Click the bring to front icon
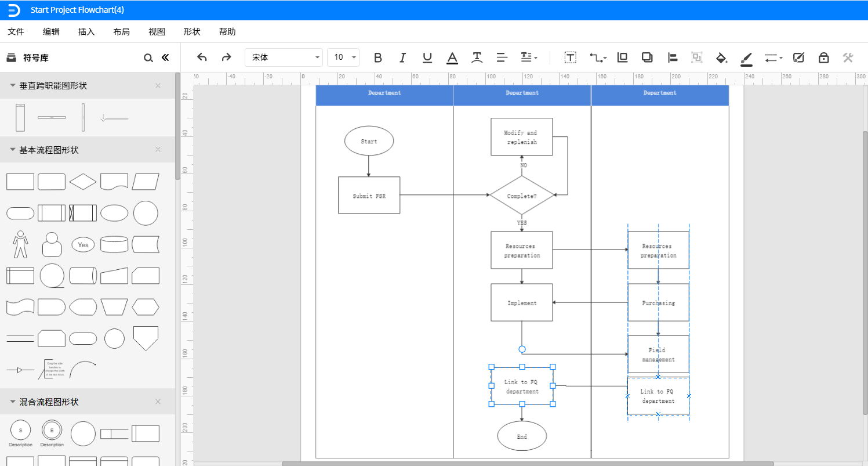The height and width of the screenshot is (466, 868). 622,57
